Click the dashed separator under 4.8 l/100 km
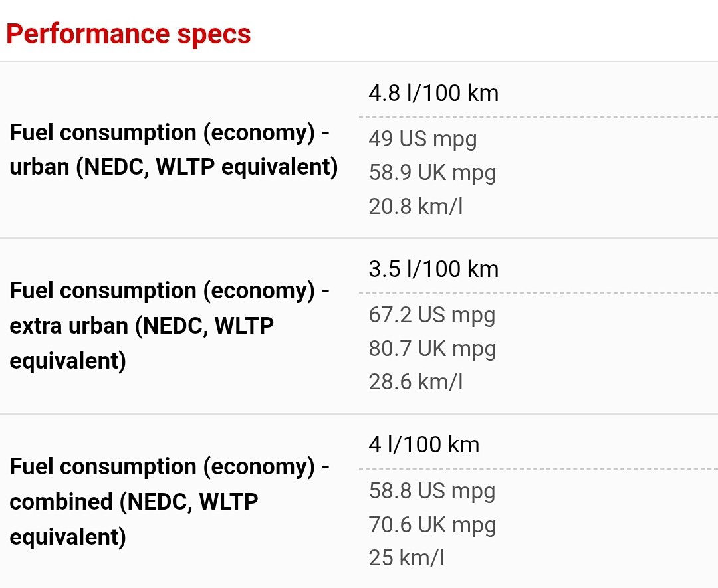This screenshot has width=718, height=588. (538, 117)
